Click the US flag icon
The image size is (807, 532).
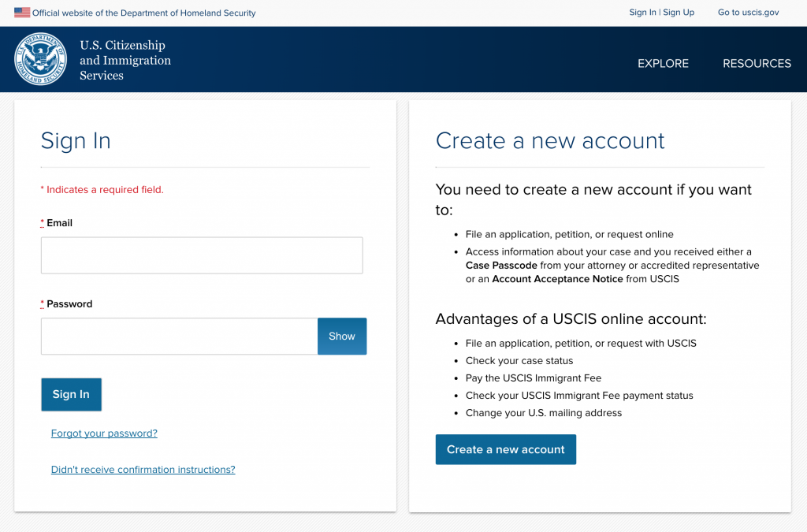tap(22, 13)
